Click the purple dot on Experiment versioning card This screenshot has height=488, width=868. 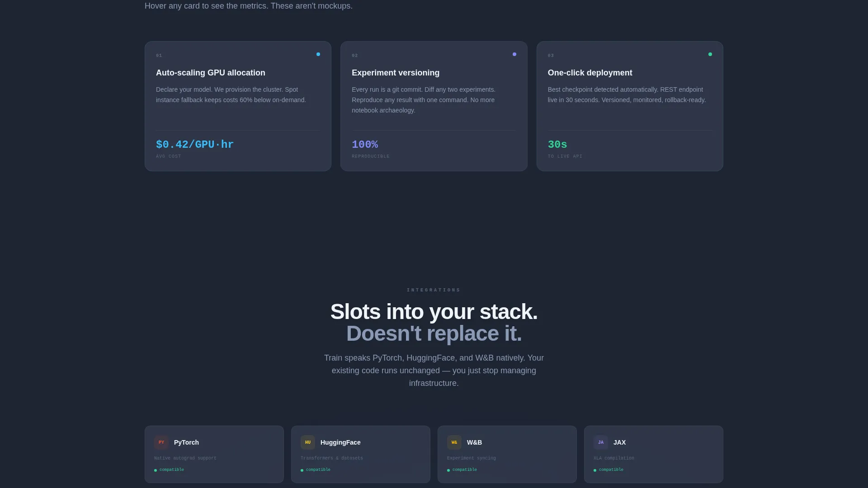point(514,54)
